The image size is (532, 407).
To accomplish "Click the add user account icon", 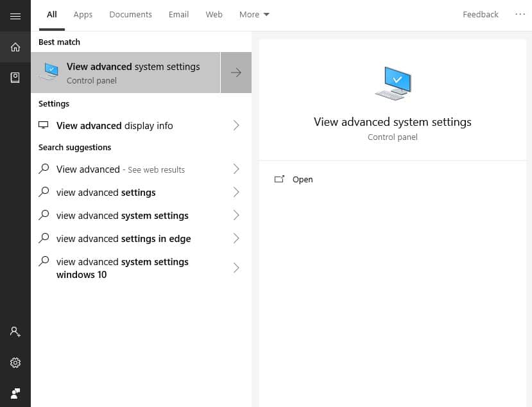I will click(15, 332).
